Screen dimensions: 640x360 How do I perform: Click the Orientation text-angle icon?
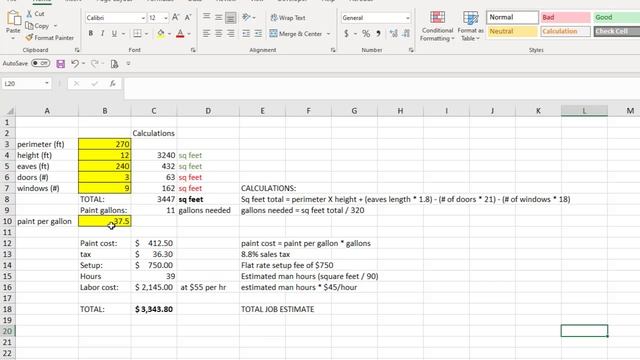tap(246, 17)
